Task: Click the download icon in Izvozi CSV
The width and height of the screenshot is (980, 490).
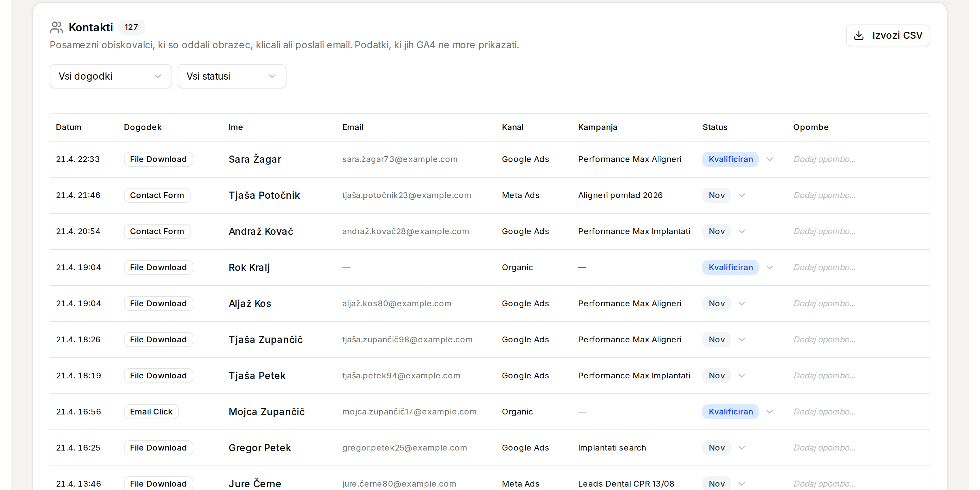Action: point(859,35)
